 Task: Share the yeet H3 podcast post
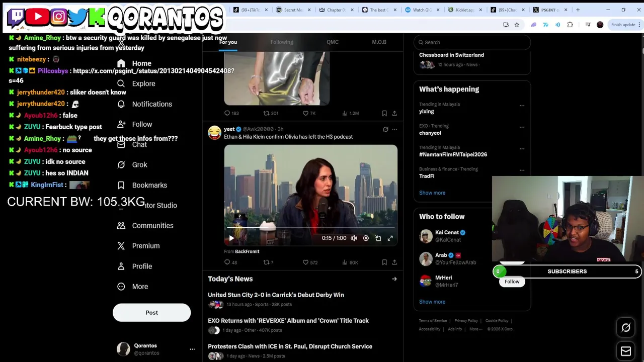[394, 262]
